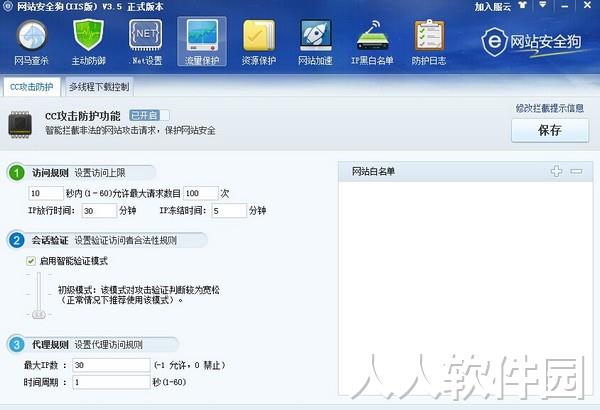Viewport: 600px width, 410px height.
Task: Click the IP放行时间 field
Action: click(x=99, y=211)
